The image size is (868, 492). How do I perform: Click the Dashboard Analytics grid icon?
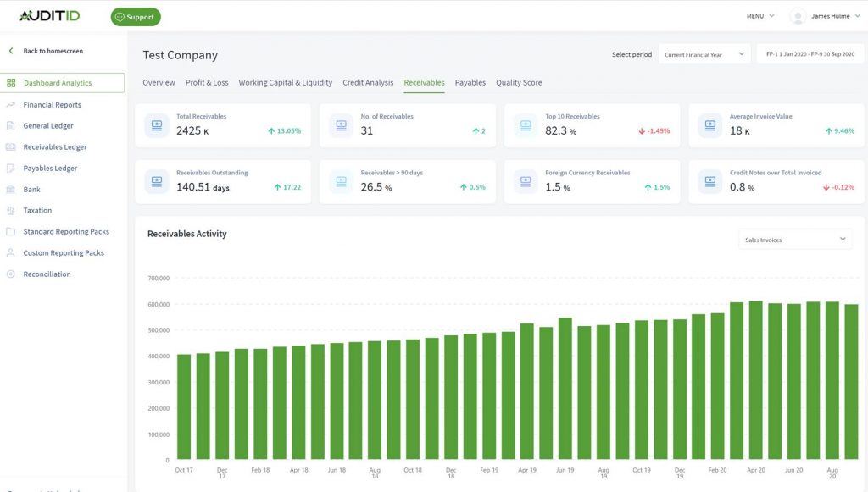[11, 83]
